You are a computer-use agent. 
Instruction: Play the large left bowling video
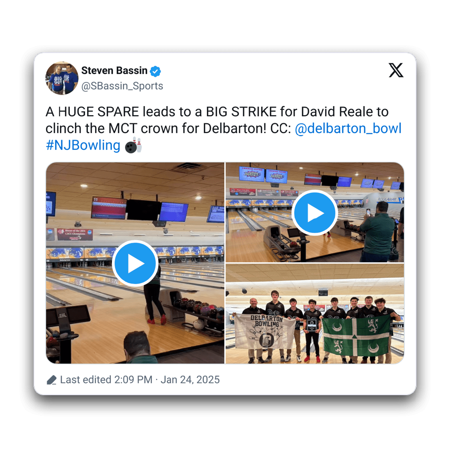tap(135, 263)
